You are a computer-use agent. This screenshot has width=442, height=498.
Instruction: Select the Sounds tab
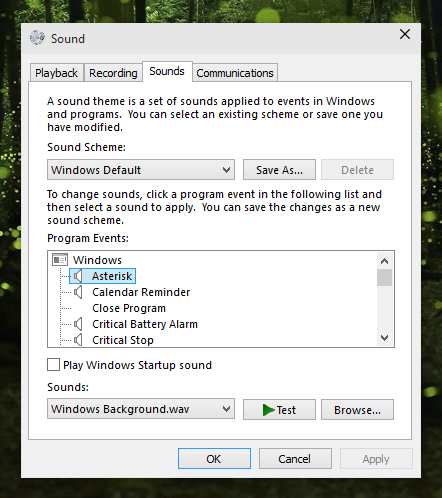click(x=167, y=71)
